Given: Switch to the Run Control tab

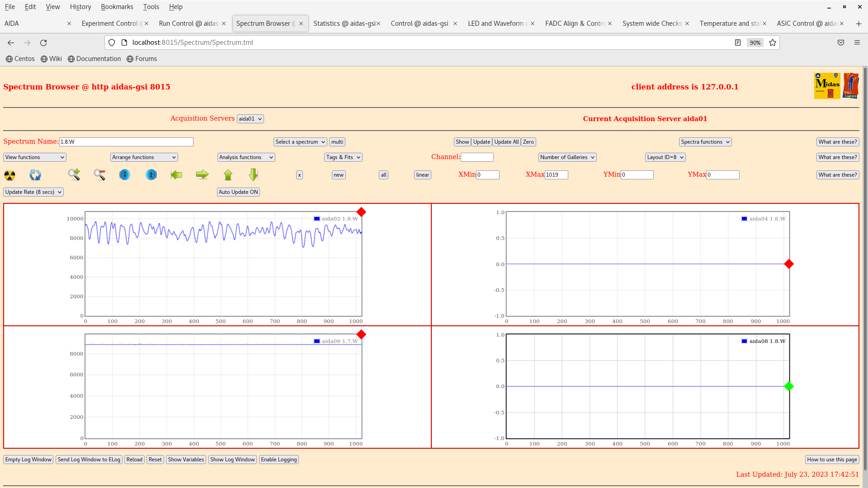Looking at the screenshot, I should 189,23.
